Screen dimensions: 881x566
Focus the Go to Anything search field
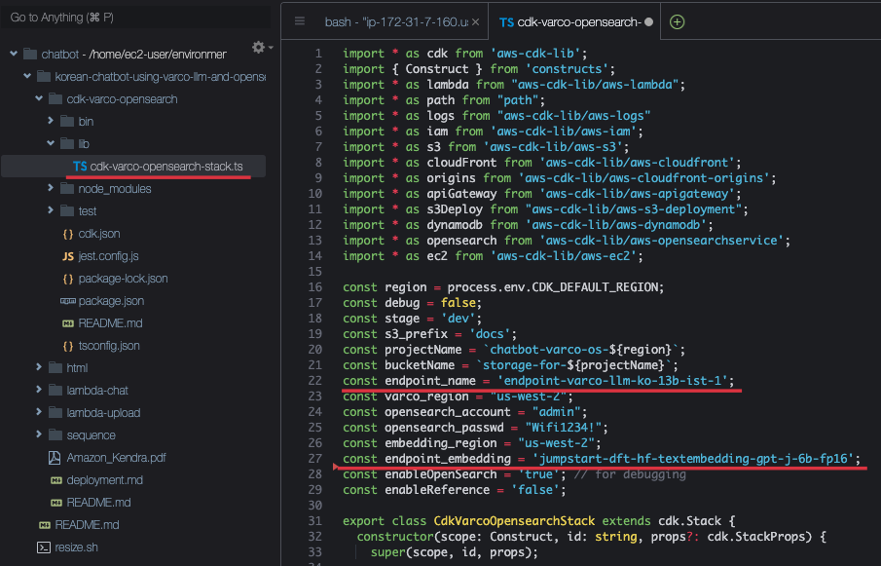pos(135,17)
